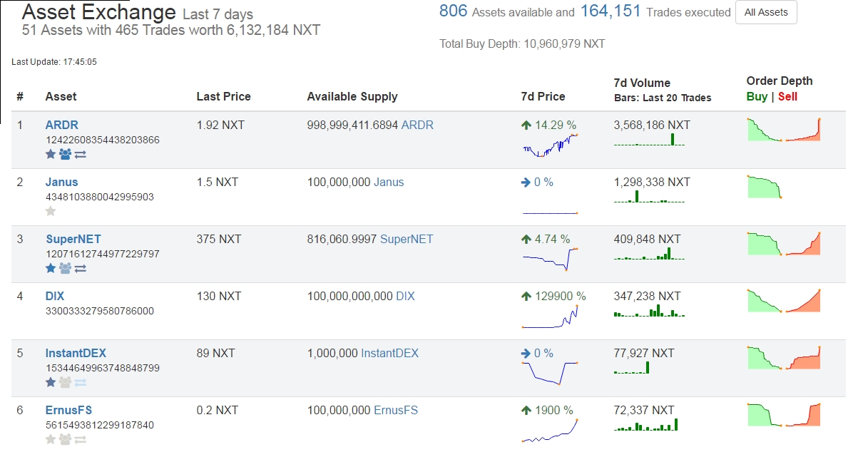Click the star icon under InstantDEX
Image resolution: width=868 pixels, height=452 pixels.
(x=51, y=382)
